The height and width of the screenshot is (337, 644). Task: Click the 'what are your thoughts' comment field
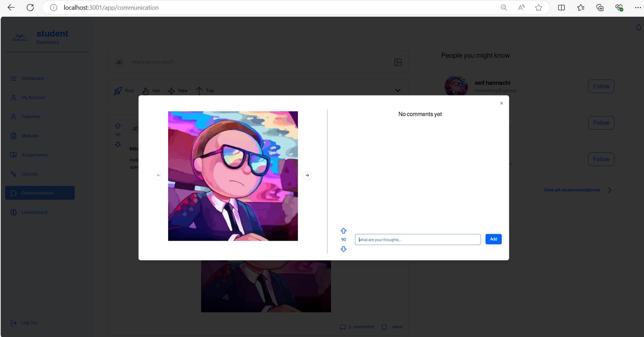[418, 239]
